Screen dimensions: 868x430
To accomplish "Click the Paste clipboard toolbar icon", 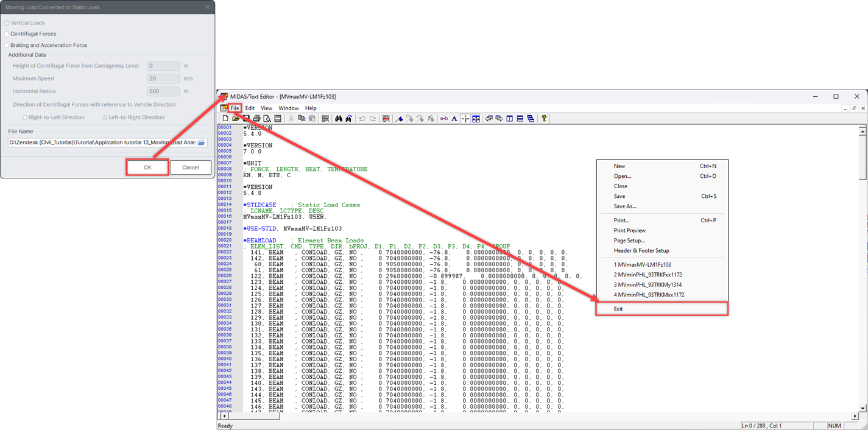I will click(312, 119).
